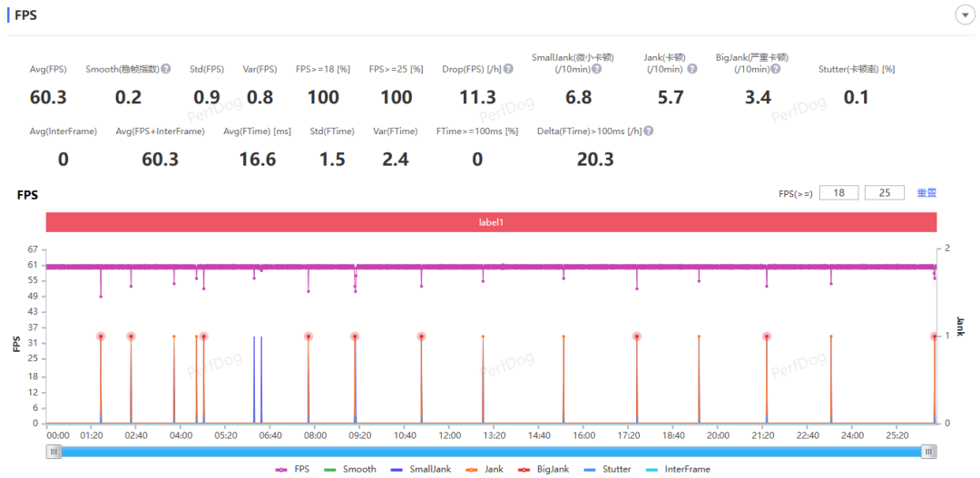Click help icon beside Drop(FPS) [/h]
Screen dimensions: 980x478
(x=509, y=69)
